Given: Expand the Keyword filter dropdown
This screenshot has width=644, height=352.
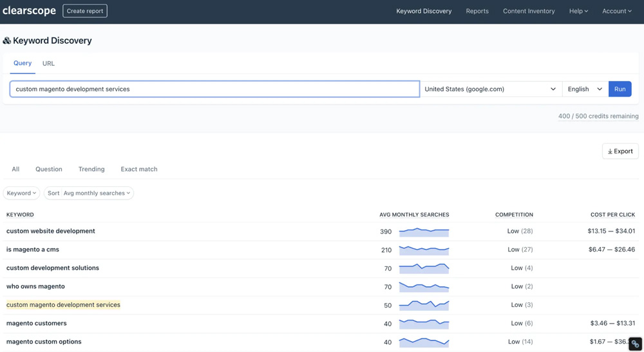Looking at the screenshot, I should pos(21,193).
